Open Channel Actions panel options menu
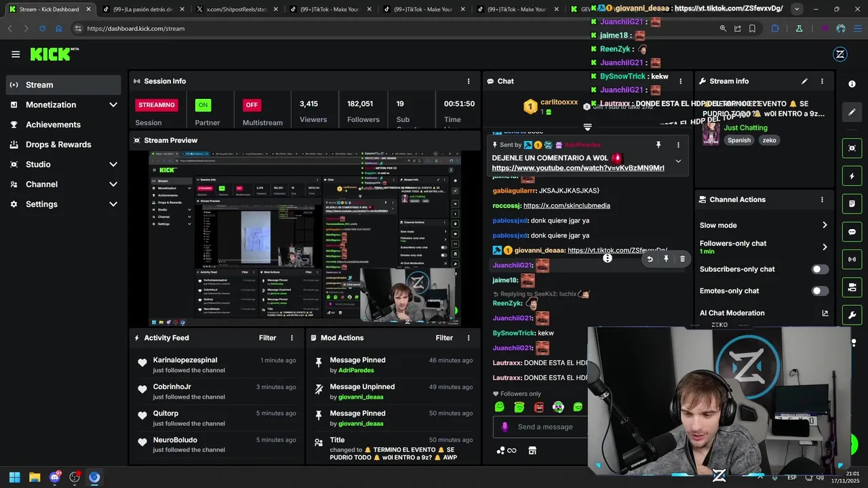 [822, 200]
